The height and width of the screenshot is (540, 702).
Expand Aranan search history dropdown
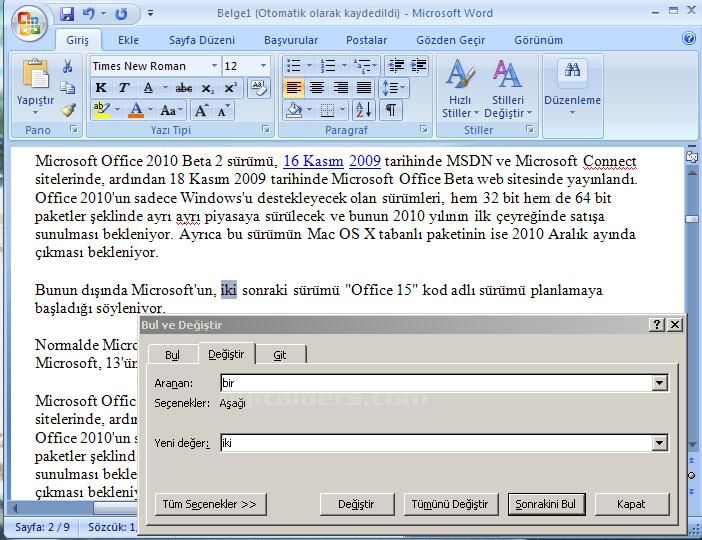pos(659,383)
